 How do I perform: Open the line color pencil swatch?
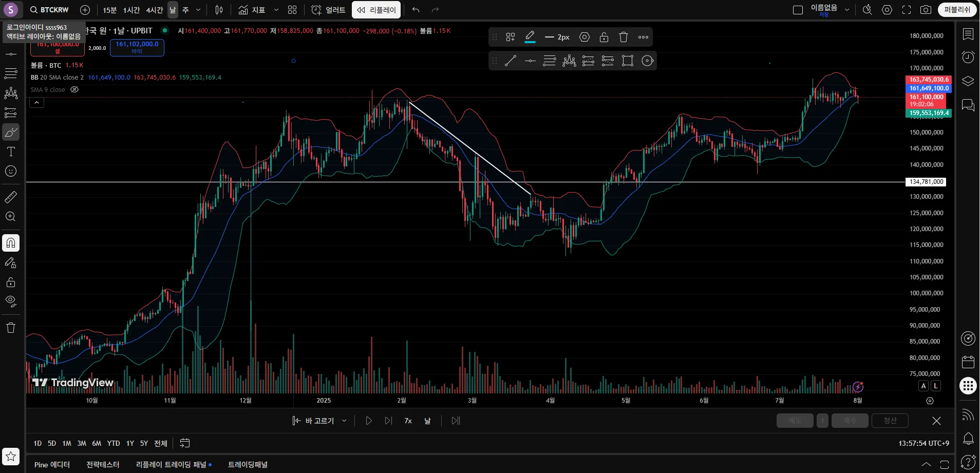(x=530, y=37)
